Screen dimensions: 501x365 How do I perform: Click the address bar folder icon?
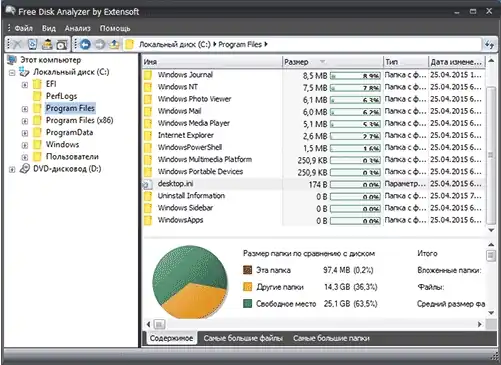pyautogui.click(x=129, y=44)
